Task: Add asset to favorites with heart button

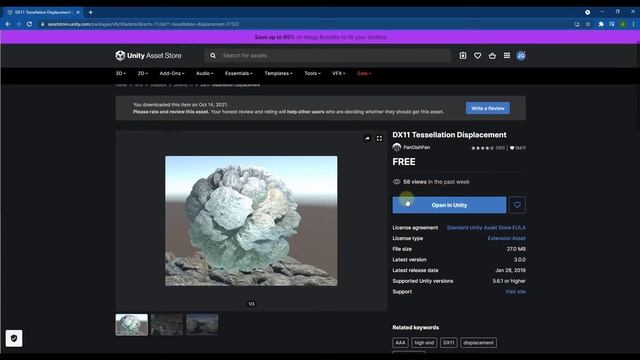Action: pyautogui.click(x=517, y=205)
